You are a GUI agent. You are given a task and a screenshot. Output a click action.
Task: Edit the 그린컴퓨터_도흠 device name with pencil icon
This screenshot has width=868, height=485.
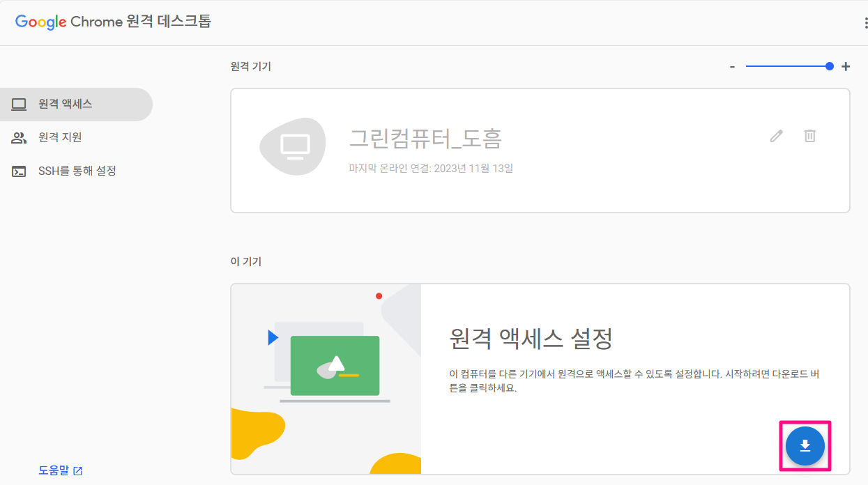pos(776,136)
